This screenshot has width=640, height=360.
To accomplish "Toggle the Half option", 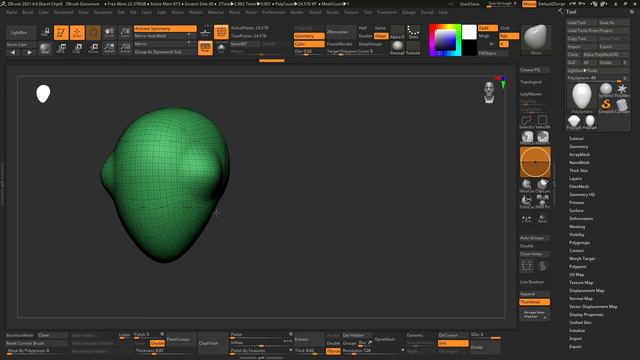I will tap(364, 28).
